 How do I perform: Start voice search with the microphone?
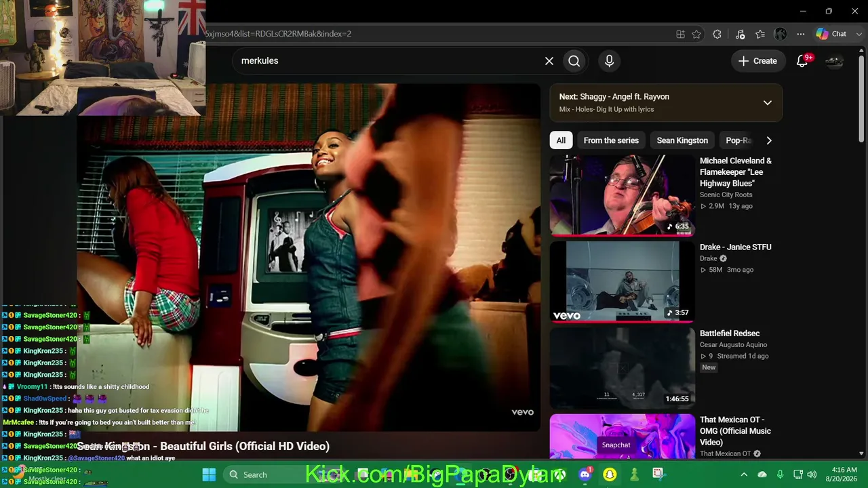click(609, 61)
